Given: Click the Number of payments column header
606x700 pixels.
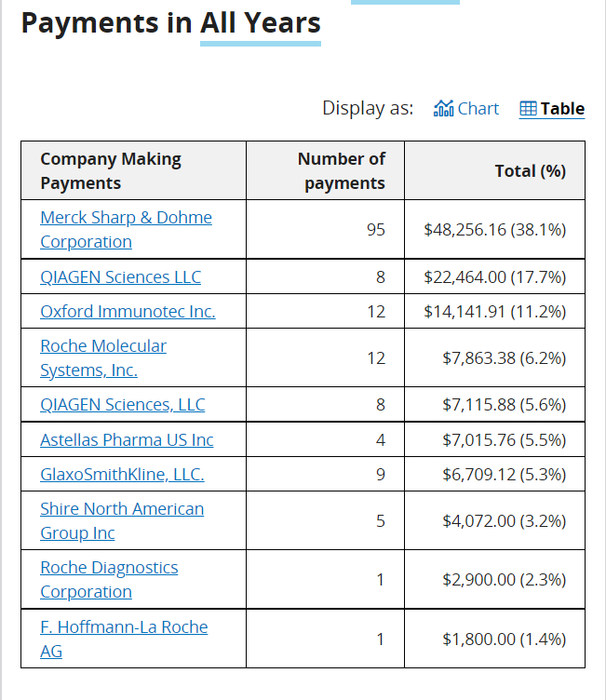Looking at the screenshot, I should click(x=325, y=170).
